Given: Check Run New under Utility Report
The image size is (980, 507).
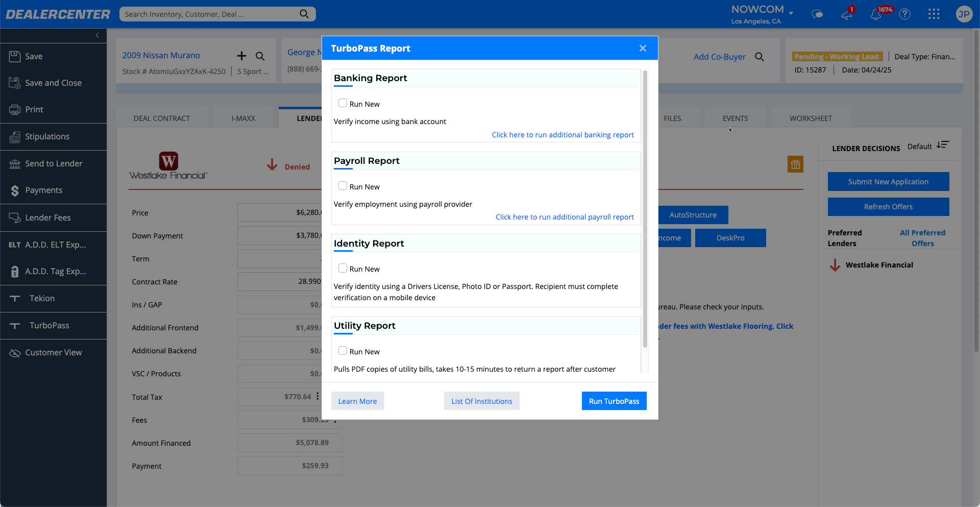Looking at the screenshot, I should coord(342,351).
